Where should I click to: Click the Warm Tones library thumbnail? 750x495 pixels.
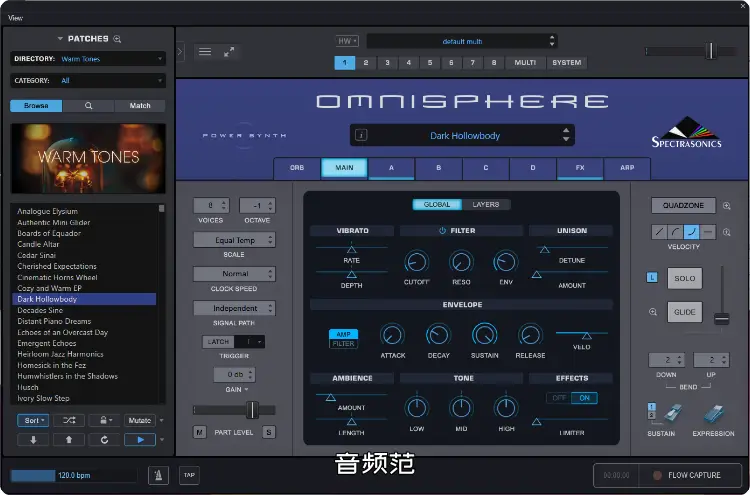88,158
